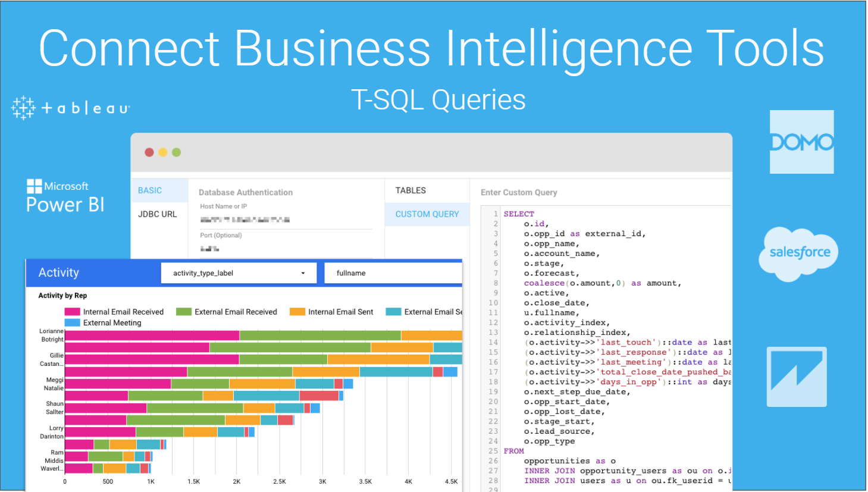This screenshot has height=492, width=868.
Task: Open the activity_type_label dropdown
Action: pos(239,273)
